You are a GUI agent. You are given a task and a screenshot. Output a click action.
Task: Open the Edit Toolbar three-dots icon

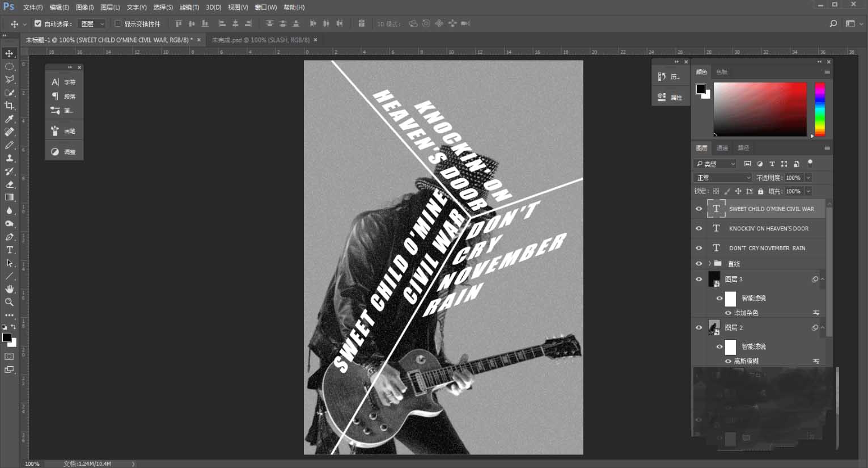9,315
